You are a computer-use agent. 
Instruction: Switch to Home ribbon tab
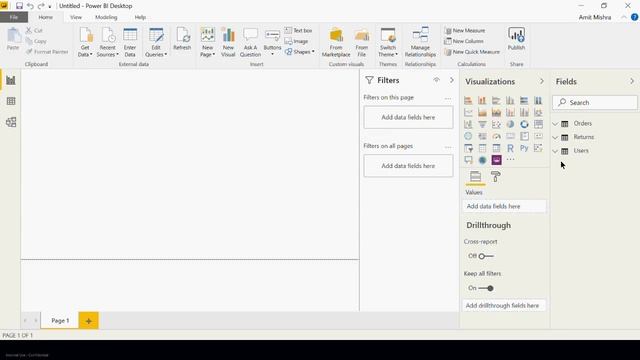45,17
